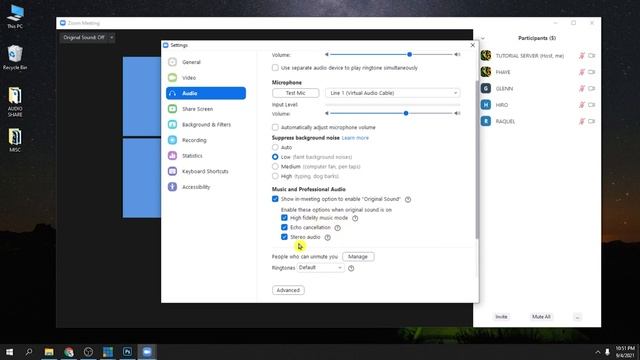Select Medium noise suppression option
640x360 pixels.
click(275, 167)
